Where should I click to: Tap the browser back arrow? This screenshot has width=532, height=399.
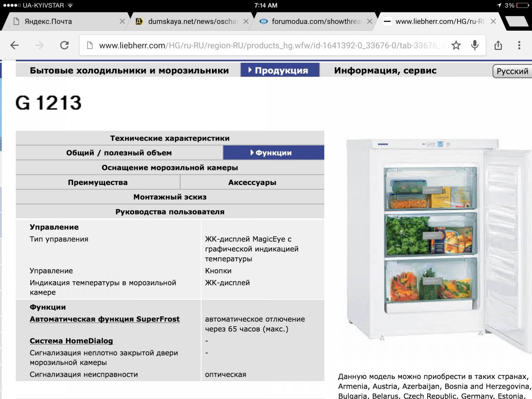tap(15, 45)
